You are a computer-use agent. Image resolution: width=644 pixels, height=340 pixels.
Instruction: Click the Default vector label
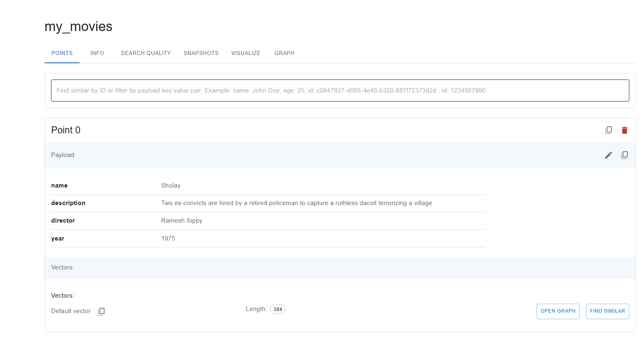pos(71,311)
